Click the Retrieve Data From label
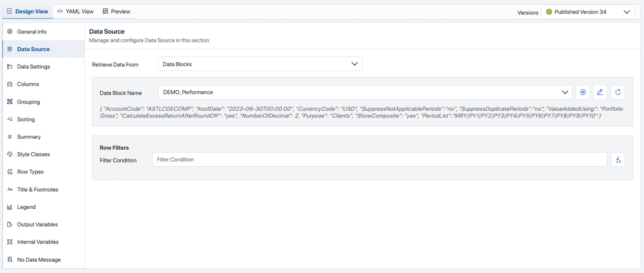The height and width of the screenshot is (273, 644). click(x=115, y=65)
